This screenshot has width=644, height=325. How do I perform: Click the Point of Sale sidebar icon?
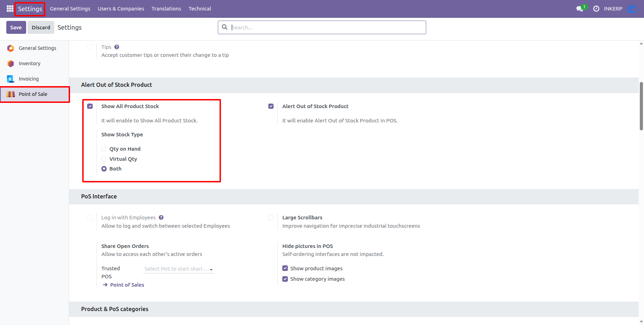click(x=11, y=94)
